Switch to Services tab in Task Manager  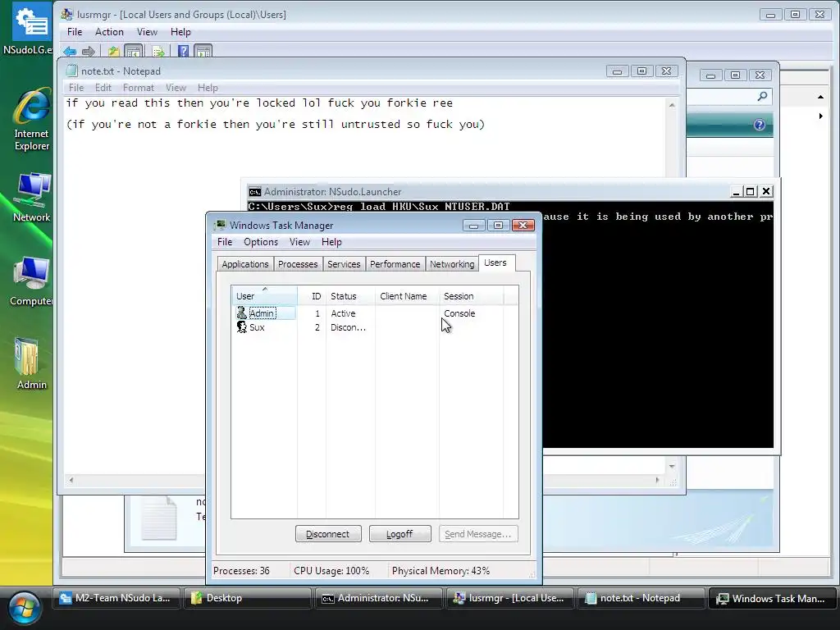point(344,264)
